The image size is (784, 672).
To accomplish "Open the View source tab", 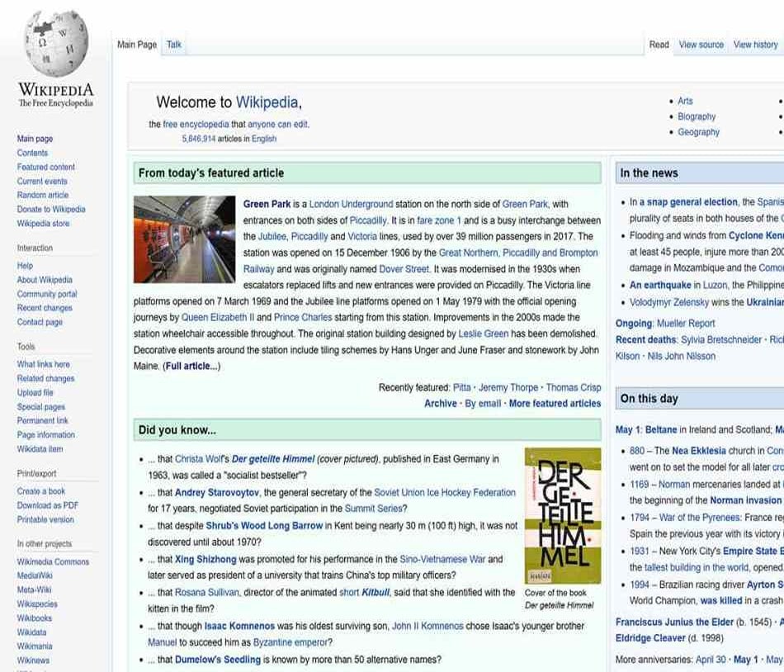I will 701,45.
